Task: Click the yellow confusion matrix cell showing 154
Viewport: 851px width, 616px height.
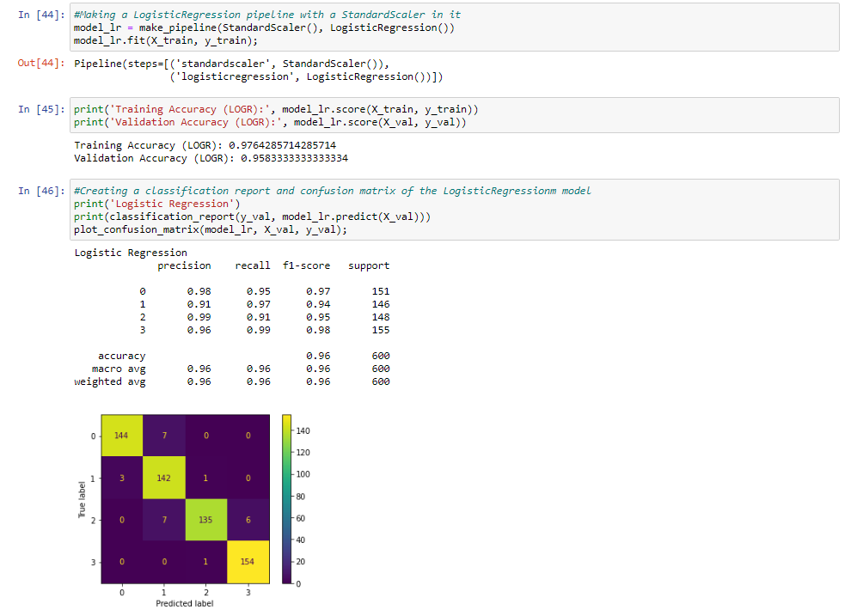Action: point(248,562)
